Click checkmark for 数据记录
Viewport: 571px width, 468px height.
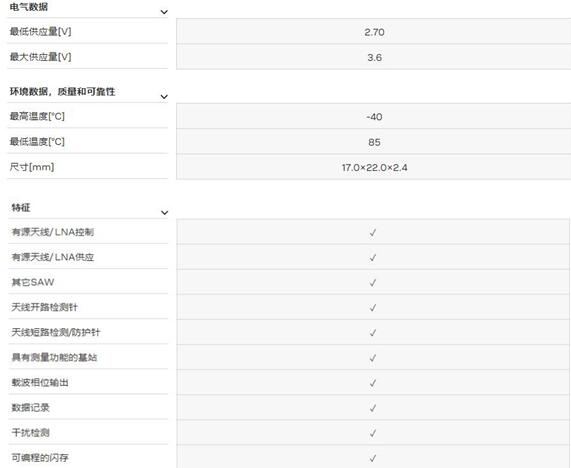[x=373, y=408]
